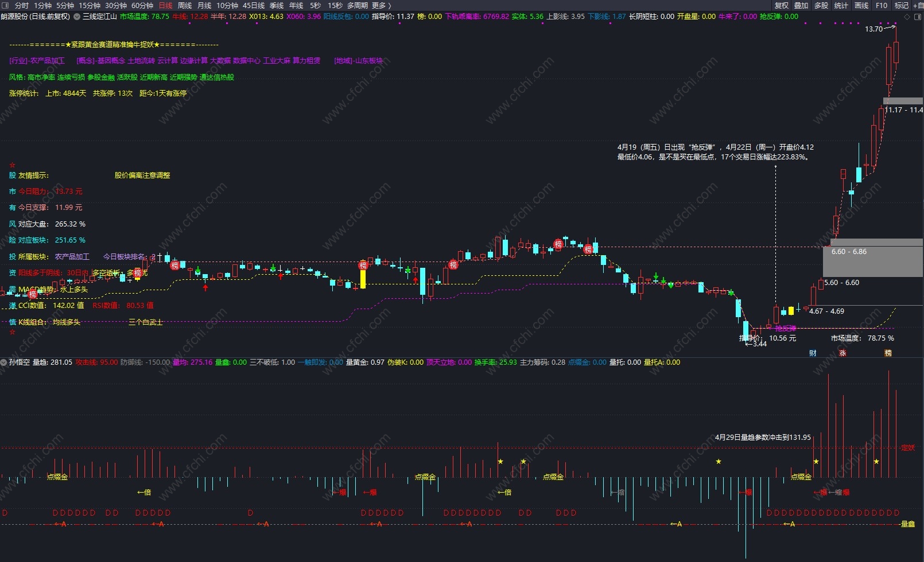Switch to 45日线 chart
Viewport: 924px width, 562px height.
click(254, 5)
